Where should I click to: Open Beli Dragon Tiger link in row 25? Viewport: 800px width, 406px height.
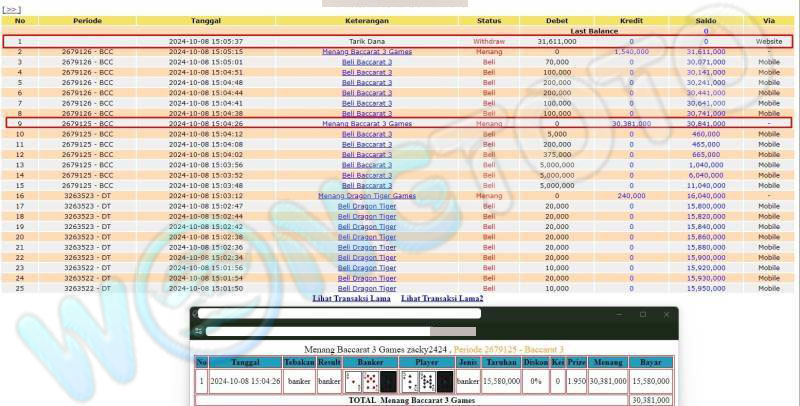pos(367,288)
